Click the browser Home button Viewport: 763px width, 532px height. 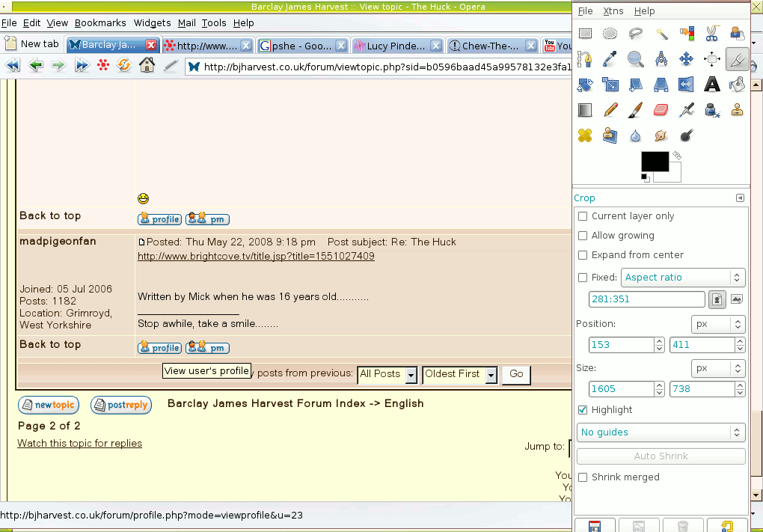[147, 66]
